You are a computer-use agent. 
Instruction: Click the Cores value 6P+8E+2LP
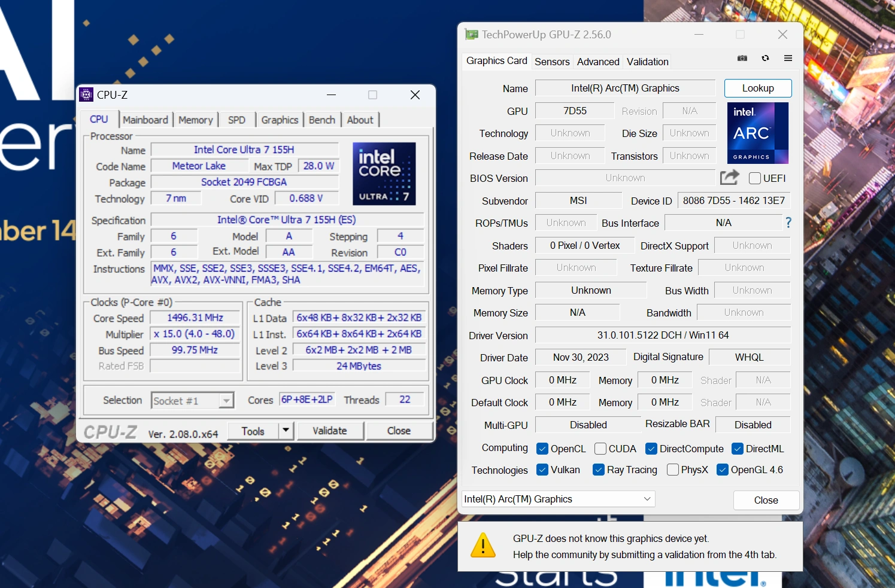pyautogui.click(x=307, y=400)
